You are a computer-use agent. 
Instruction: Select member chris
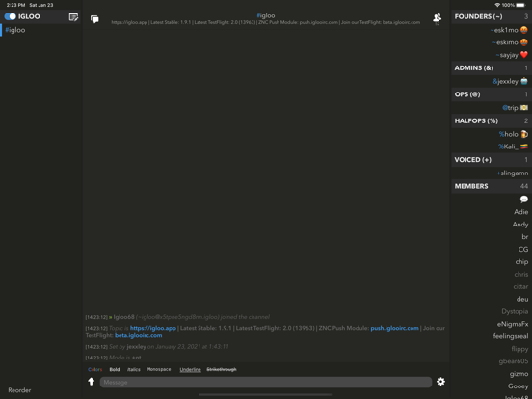tap(521, 274)
